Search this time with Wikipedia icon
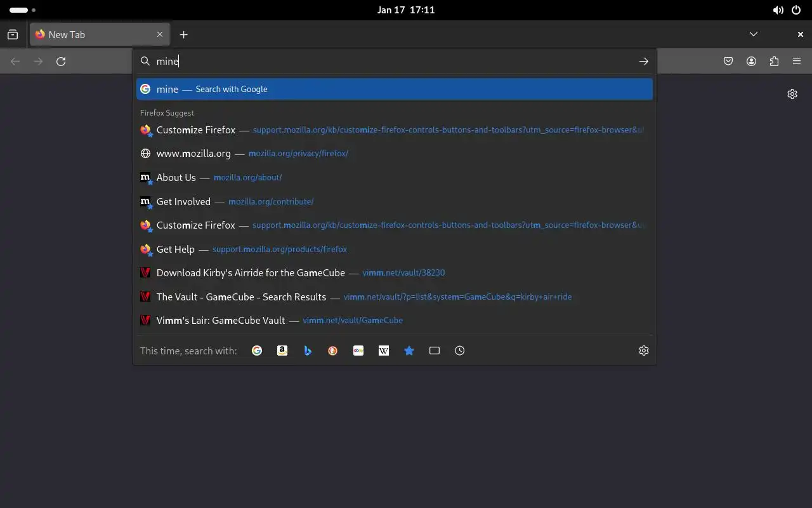 (x=384, y=351)
